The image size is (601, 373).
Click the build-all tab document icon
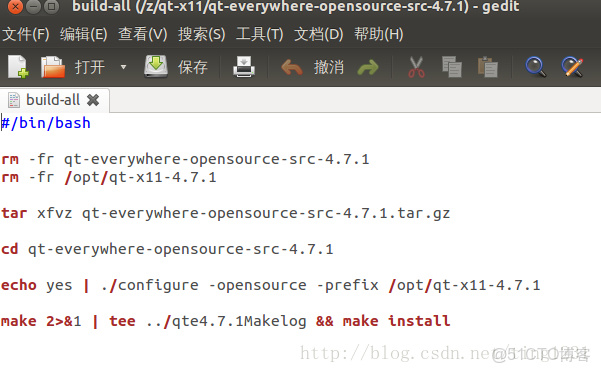(14, 100)
